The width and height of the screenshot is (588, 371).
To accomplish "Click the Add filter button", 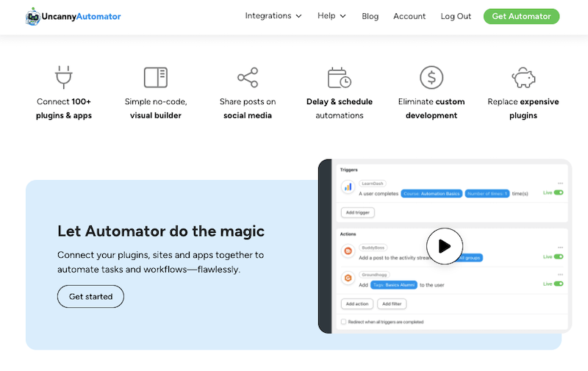I will point(392,304).
